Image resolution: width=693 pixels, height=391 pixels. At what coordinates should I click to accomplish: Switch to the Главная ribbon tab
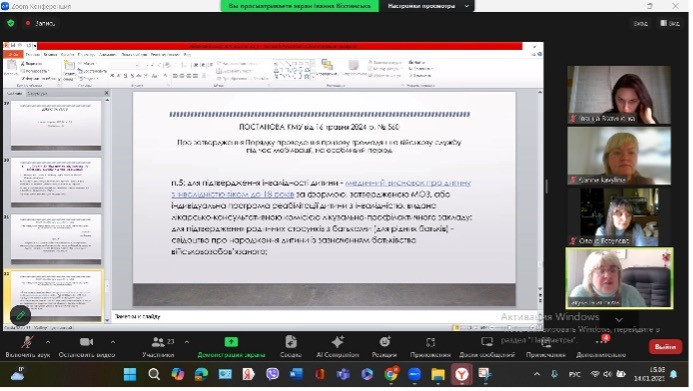pyautogui.click(x=33, y=54)
